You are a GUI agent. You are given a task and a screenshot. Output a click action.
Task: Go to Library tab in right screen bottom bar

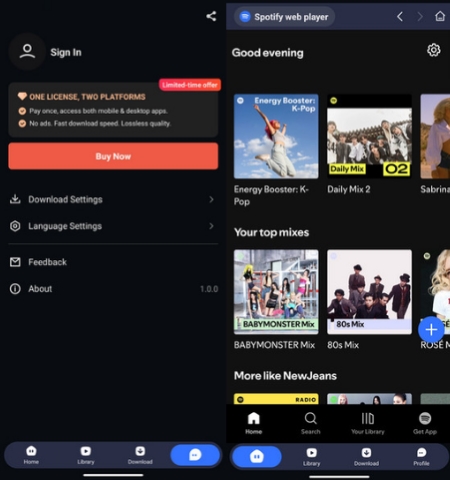[x=312, y=457]
